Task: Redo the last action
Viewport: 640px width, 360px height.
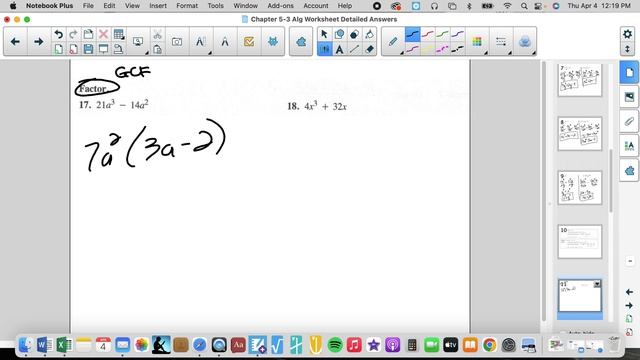Action: pos(73,34)
